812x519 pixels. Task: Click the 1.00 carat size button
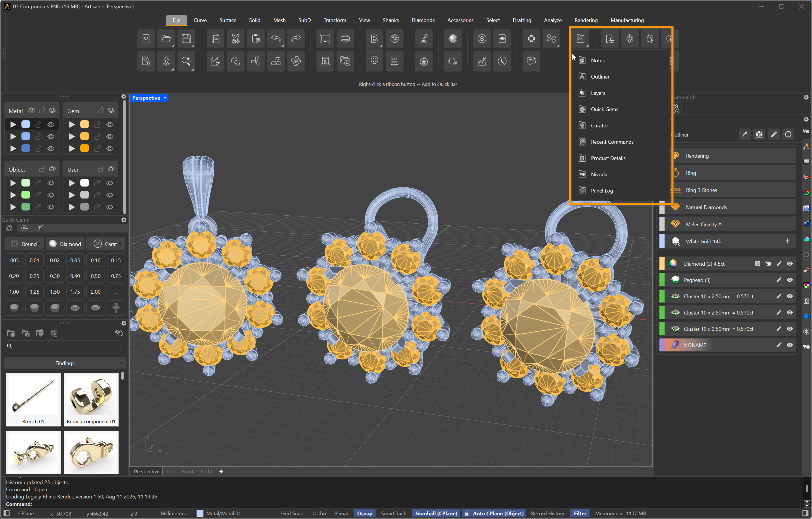click(x=14, y=292)
